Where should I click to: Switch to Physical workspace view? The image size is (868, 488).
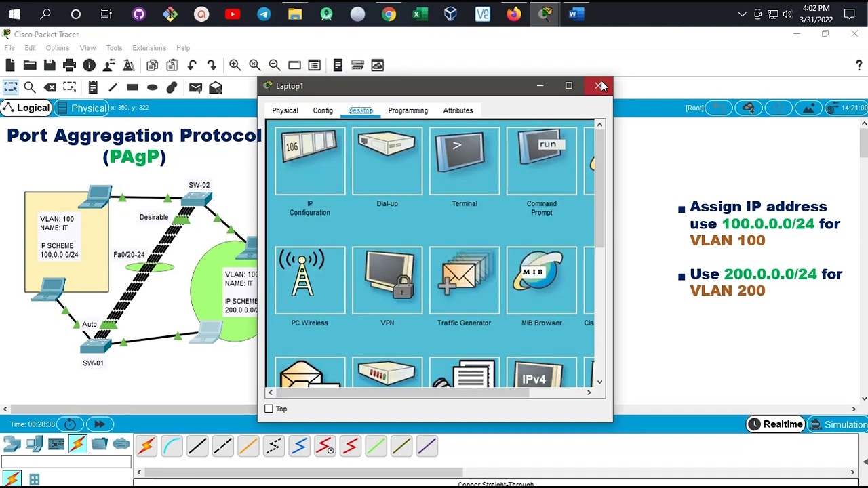82,108
